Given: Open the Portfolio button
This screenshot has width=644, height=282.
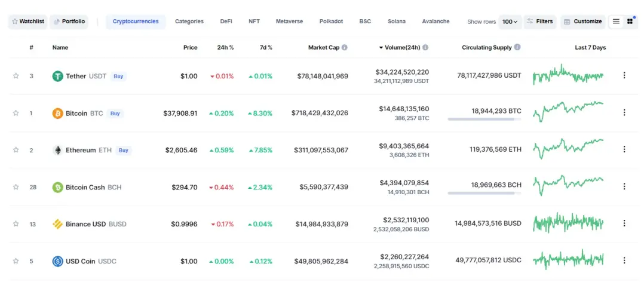Looking at the screenshot, I should coord(69,22).
